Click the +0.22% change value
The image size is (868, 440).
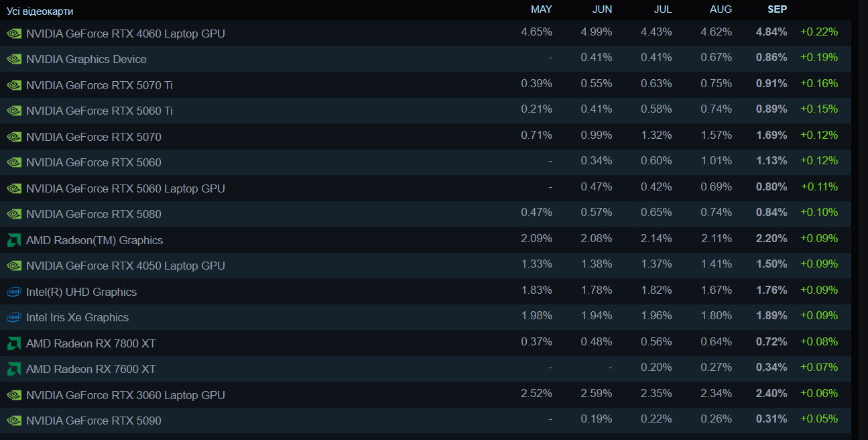pyautogui.click(x=818, y=32)
